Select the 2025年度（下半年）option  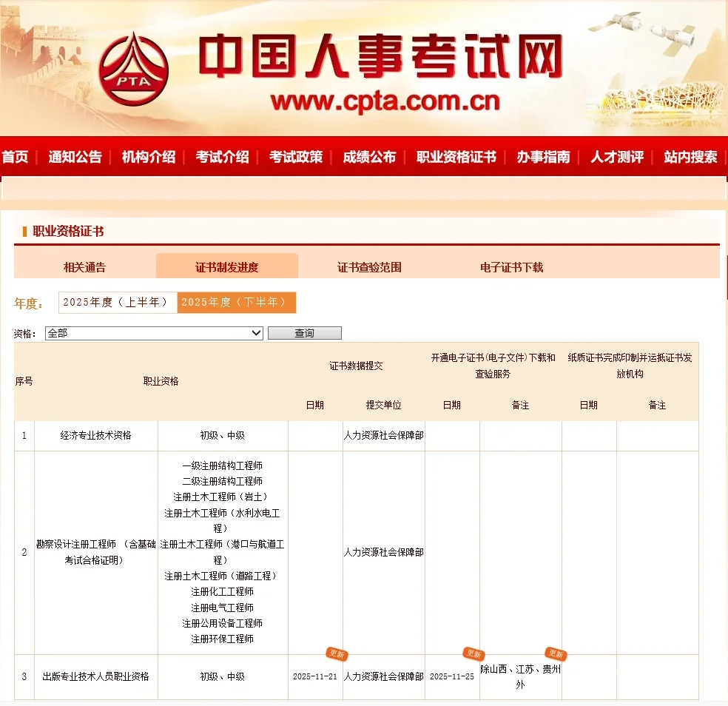[237, 303]
